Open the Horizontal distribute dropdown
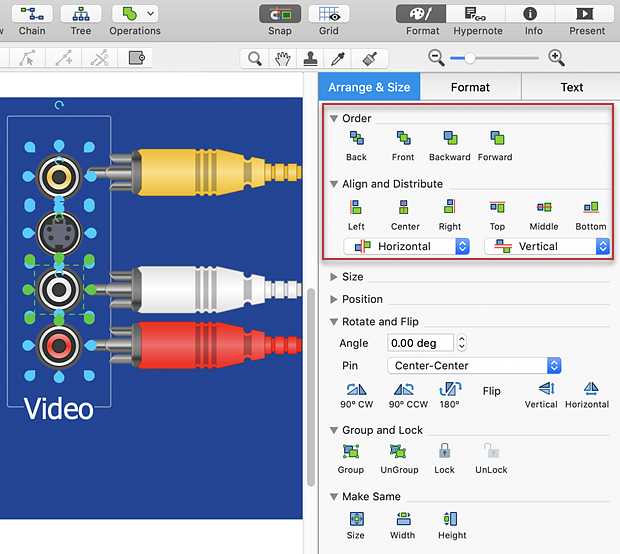 406,246
